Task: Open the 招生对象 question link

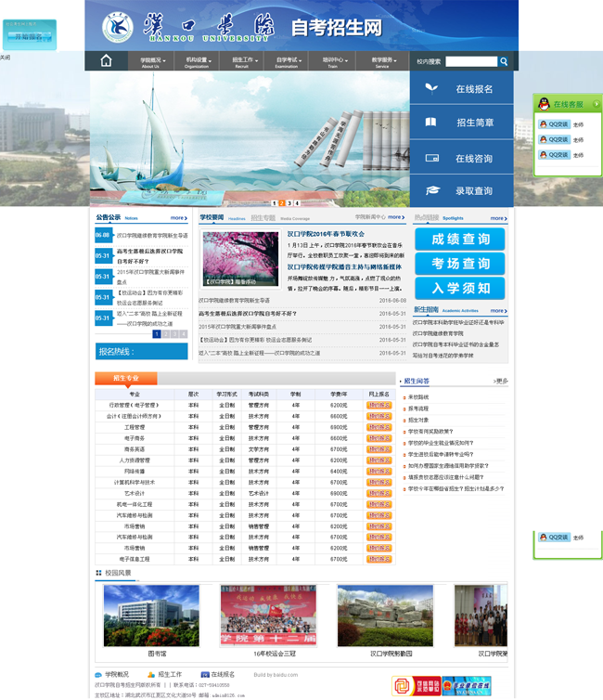Action: point(418,420)
